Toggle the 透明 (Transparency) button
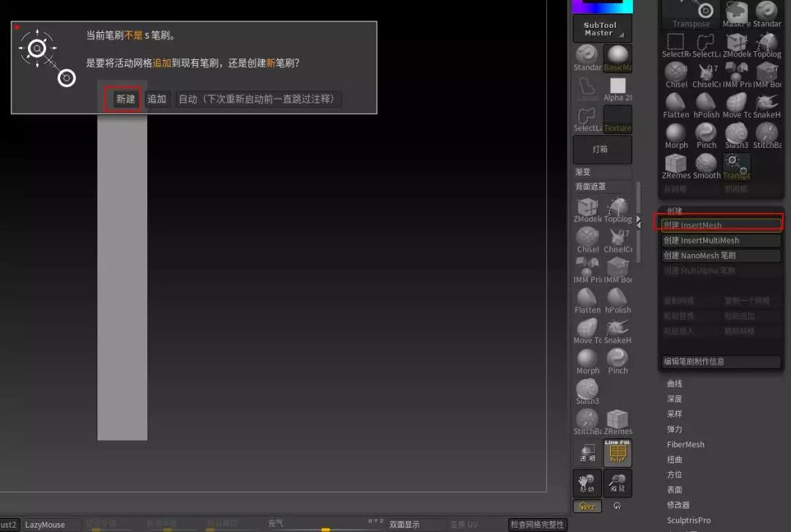This screenshot has height=532, width=791. (587, 452)
